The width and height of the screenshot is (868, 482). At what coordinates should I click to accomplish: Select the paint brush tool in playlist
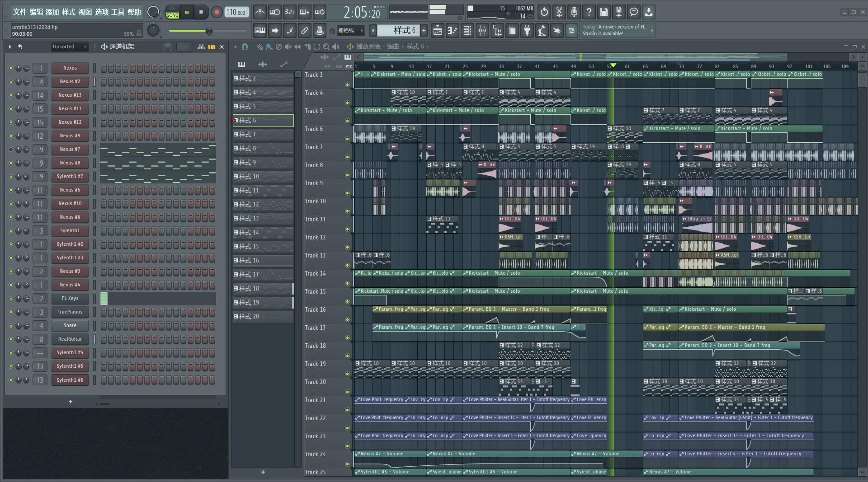(269, 47)
